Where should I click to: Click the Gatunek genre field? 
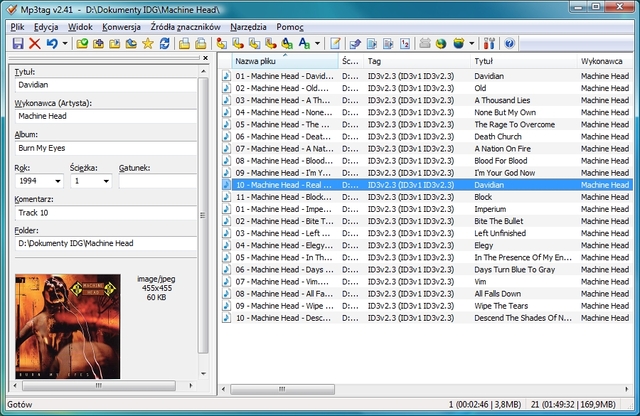(158, 181)
